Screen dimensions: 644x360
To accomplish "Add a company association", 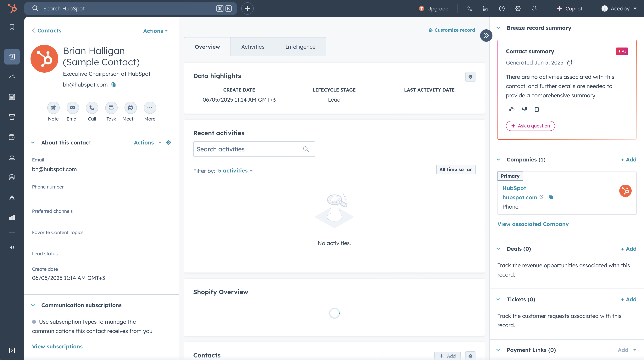I will [x=629, y=160].
